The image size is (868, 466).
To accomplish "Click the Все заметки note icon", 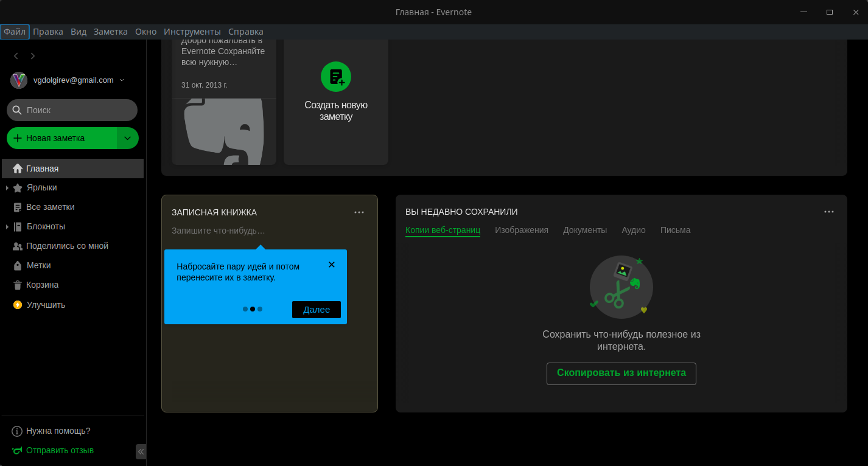I will tap(18, 207).
